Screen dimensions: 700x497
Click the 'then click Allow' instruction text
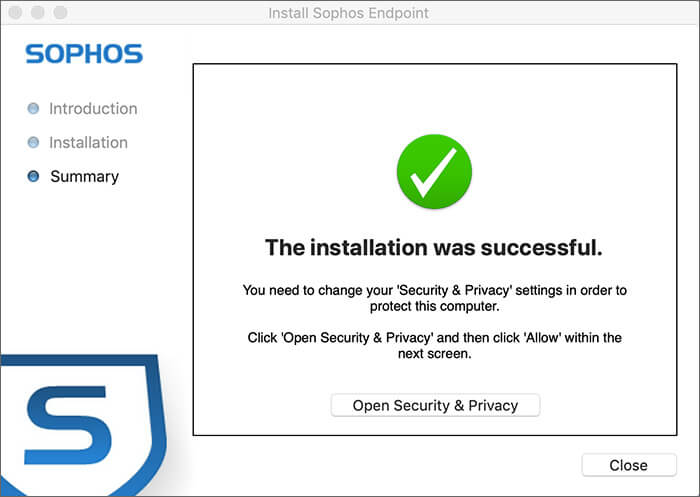click(x=434, y=345)
